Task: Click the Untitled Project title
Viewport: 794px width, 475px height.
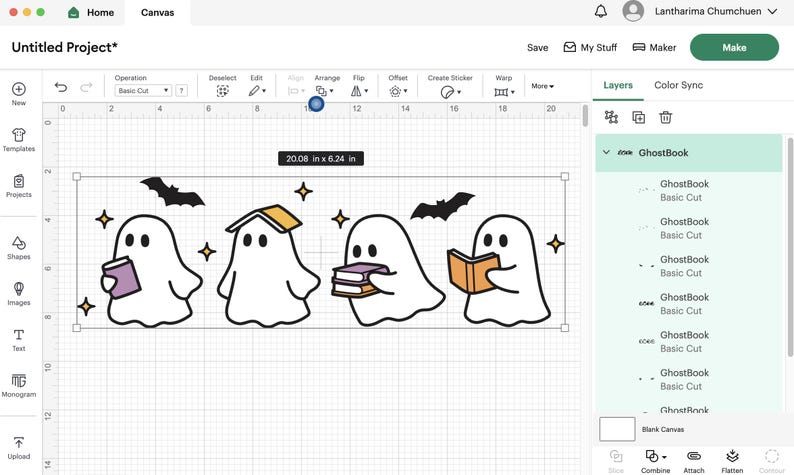Action: pos(64,47)
